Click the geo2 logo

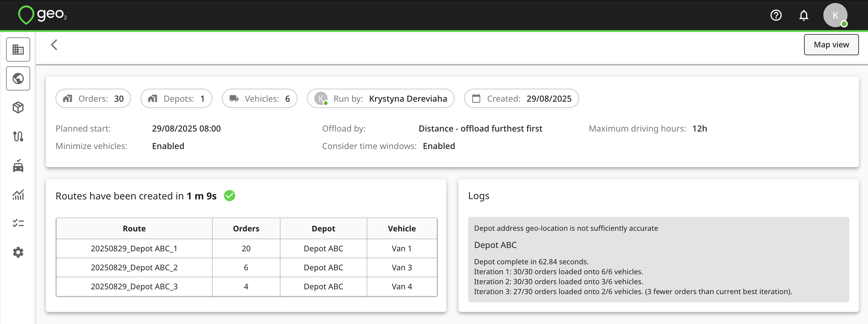click(42, 15)
